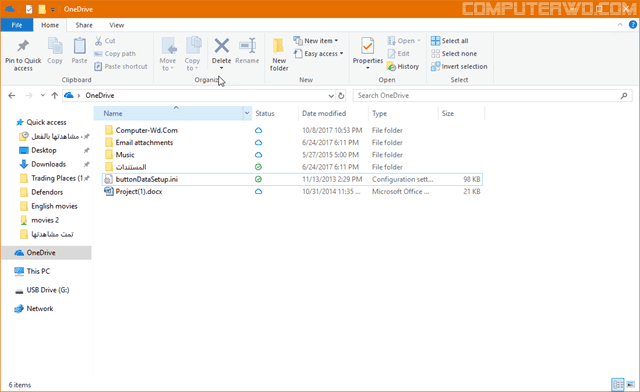The image size is (640, 392).
Task: Click Invert selection
Action: click(459, 66)
